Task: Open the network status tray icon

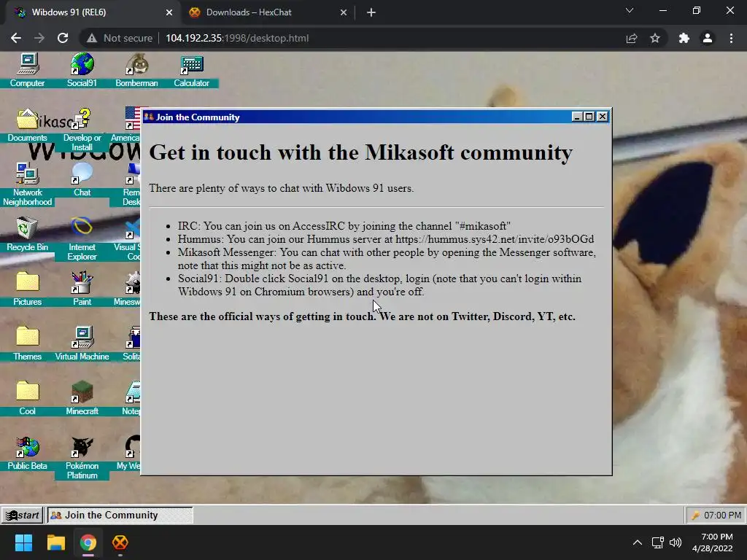Action: click(x=658, y=542)
